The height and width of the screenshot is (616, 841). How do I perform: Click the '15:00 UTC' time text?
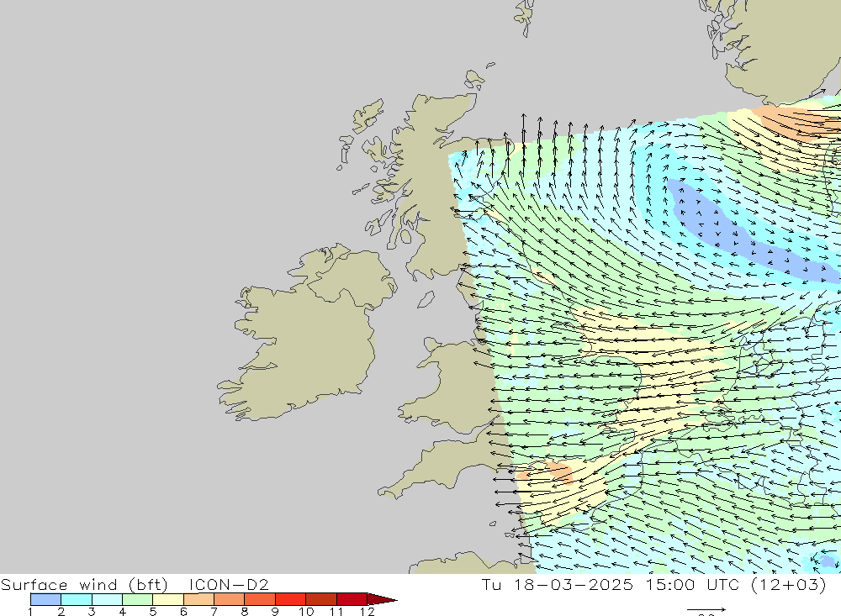click(692, 584)
